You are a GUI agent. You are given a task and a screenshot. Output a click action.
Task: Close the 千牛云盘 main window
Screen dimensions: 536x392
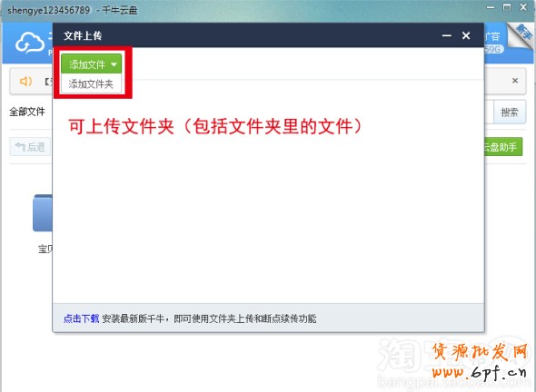[523, 7]
